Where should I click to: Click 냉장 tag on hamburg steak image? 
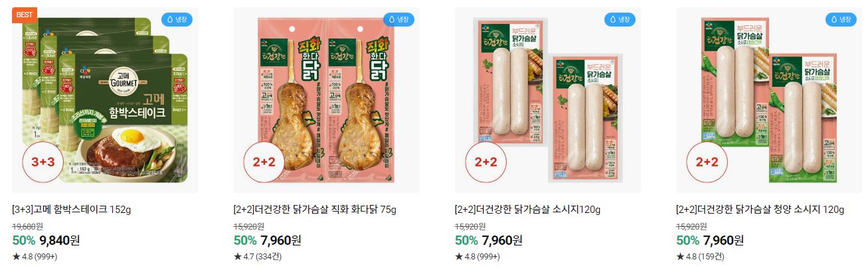[177, 20]
